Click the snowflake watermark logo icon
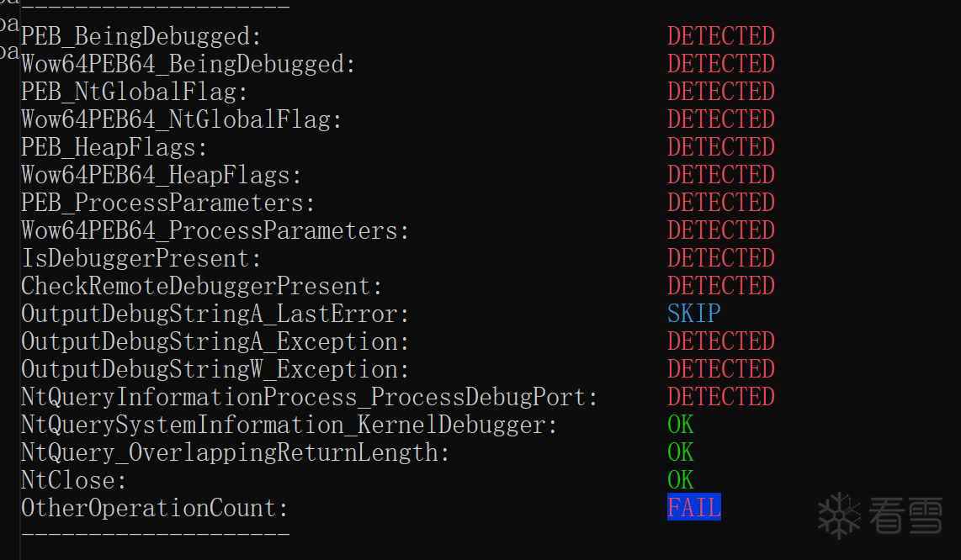 click(x=840, y=515)
